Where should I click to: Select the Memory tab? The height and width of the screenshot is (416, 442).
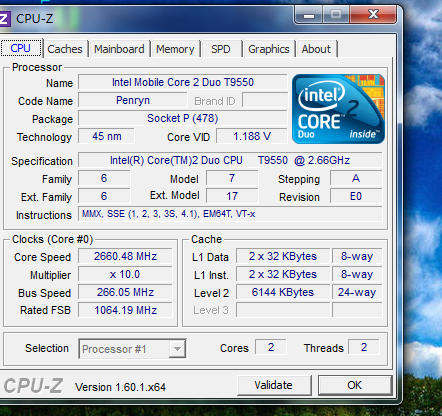175,49
